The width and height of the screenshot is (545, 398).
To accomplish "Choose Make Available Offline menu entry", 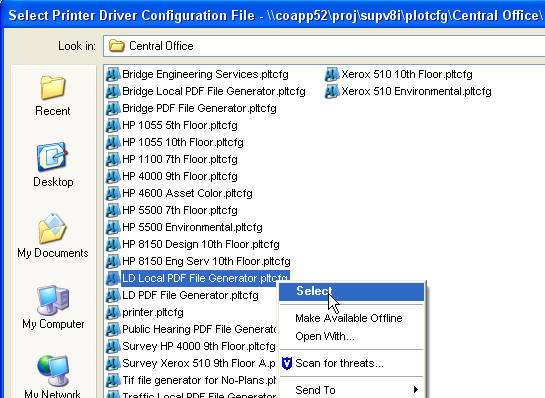I will (x=349, y=318).
